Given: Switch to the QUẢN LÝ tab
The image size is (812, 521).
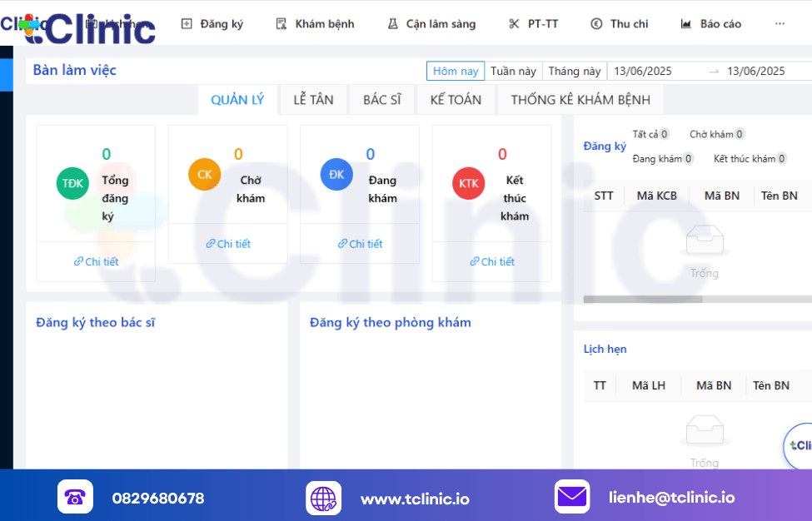Looking at the screenshot, I should click(237, 100).
